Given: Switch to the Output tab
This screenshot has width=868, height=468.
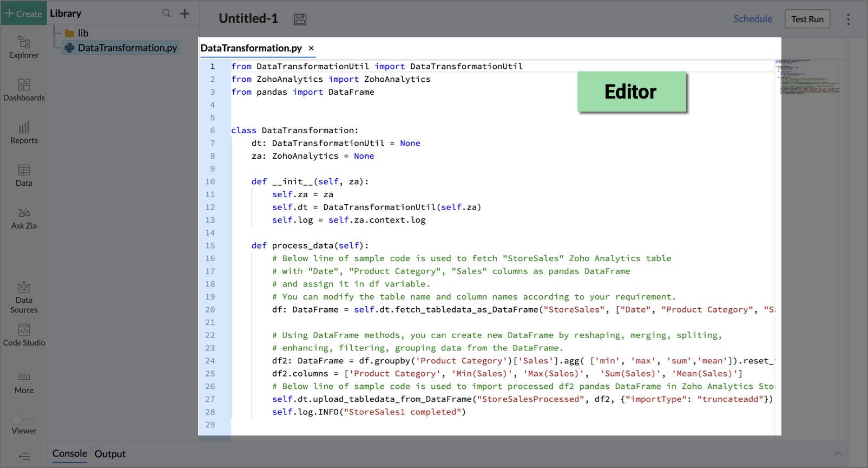Looking at the screenshot, I should [x=110, y=454].
